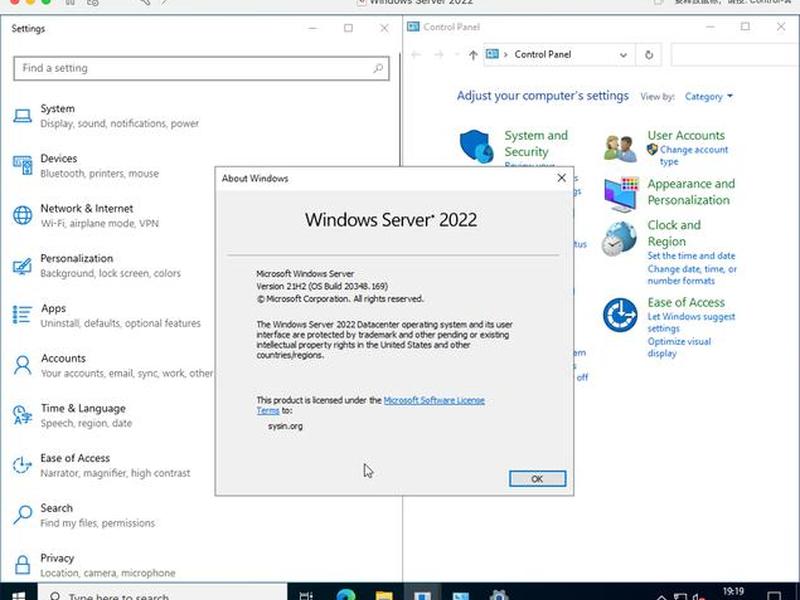Click Appearance and Personalization monitor icon
Image resolution: width=800 pixels, height=600 pixels.
click(x=621, y=194)
